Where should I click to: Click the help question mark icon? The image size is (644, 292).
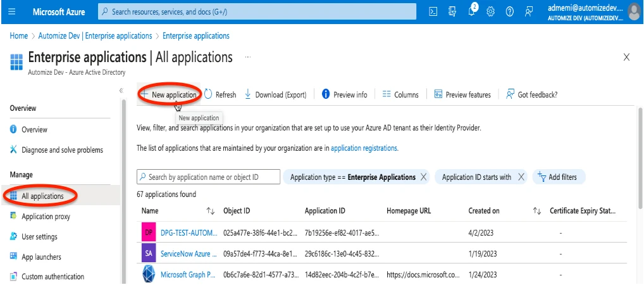[510, 11]
